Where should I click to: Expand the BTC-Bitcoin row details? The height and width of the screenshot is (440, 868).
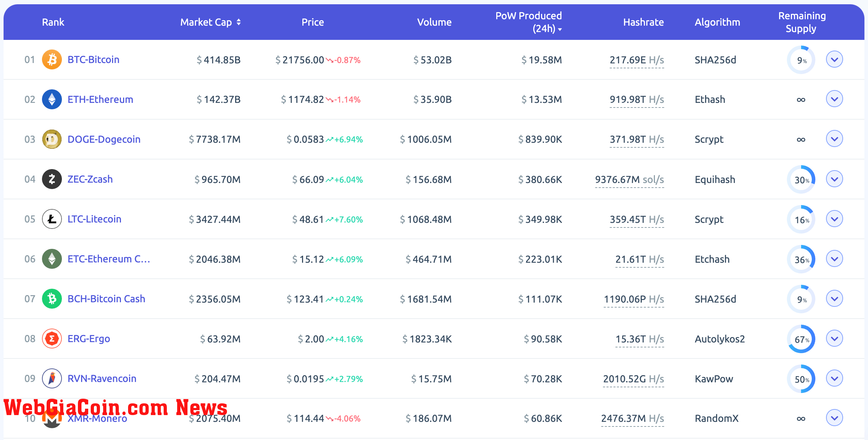[x=835, y=59]
